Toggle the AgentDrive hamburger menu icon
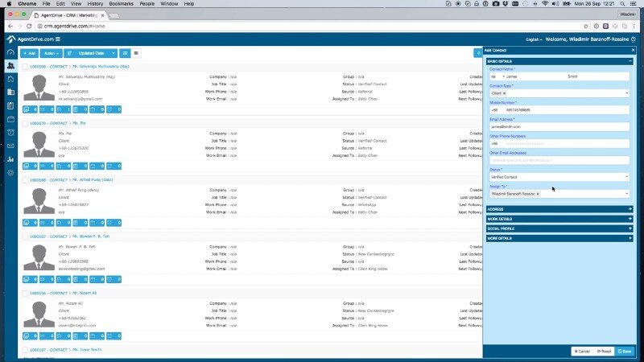Viewport: 644px width, 362px height. (58, 39)
